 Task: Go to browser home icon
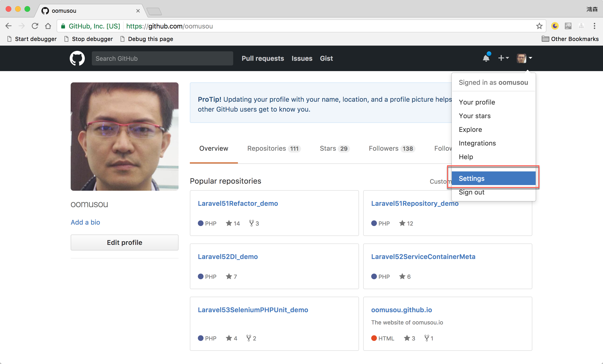48,26
